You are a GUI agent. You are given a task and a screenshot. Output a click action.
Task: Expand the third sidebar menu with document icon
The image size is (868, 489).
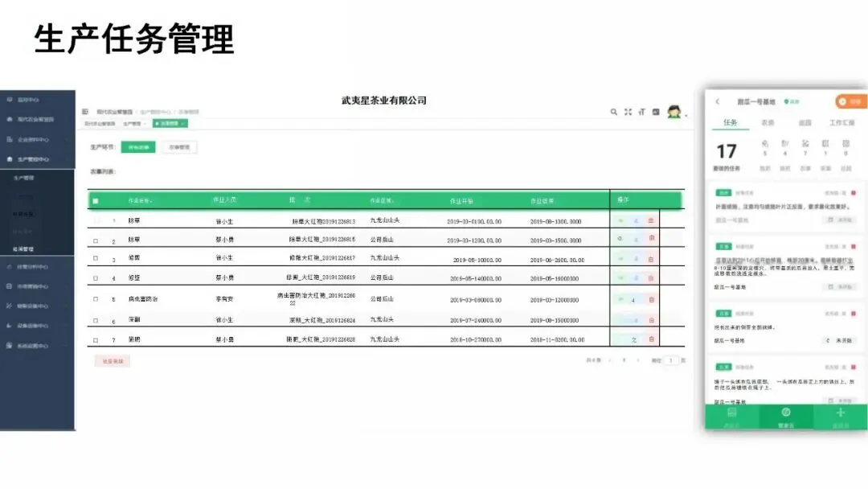(x=37, y=140)
